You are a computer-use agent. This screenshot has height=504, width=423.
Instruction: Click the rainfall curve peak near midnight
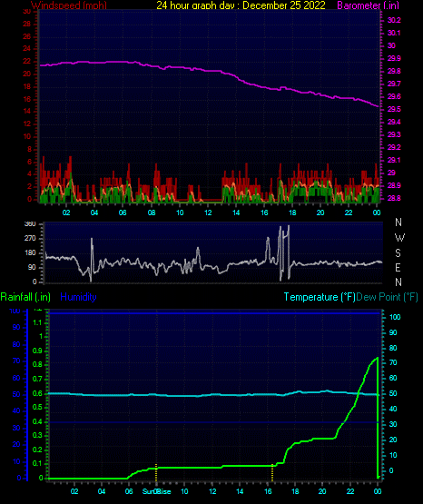[x=377, y=358]
